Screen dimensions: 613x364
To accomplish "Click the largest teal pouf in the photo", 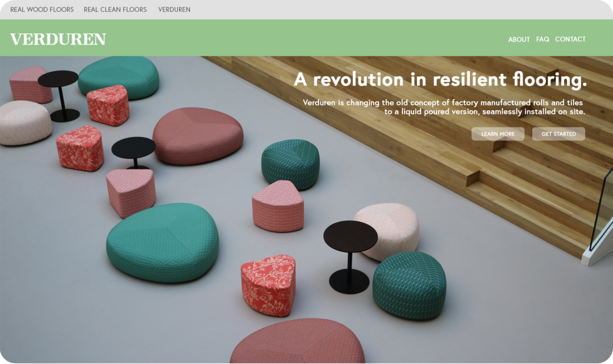I will pos(162,242).
